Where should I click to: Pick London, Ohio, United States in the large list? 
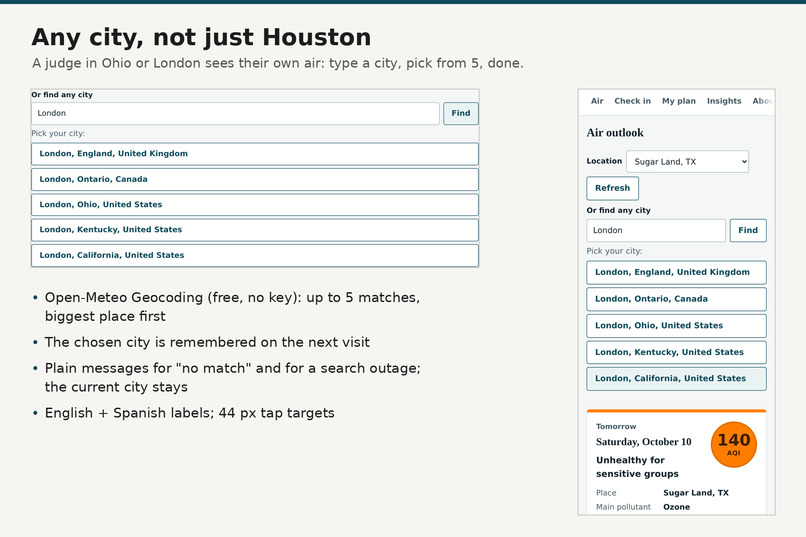255,205
